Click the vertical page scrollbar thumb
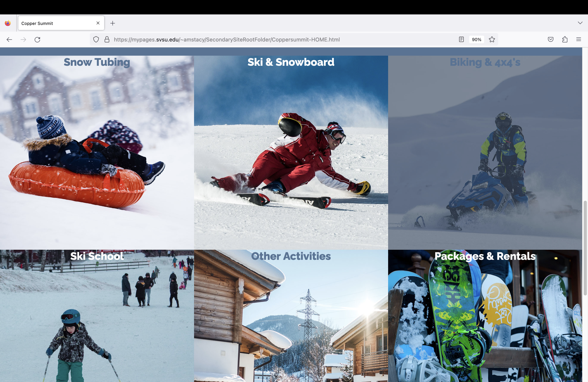 point(585,248)
